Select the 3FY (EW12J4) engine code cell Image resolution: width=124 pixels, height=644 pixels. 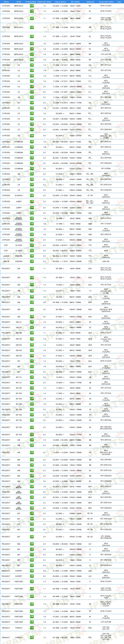tap(106, 524)
